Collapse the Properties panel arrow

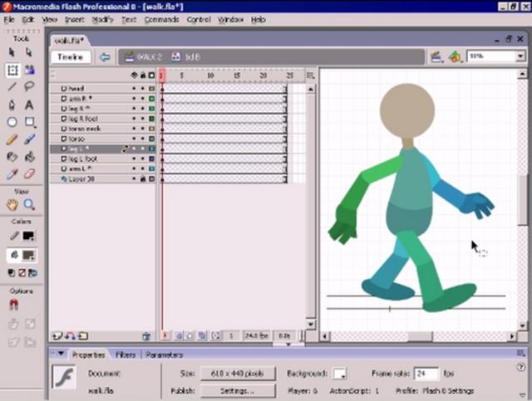tap(61, 354)
